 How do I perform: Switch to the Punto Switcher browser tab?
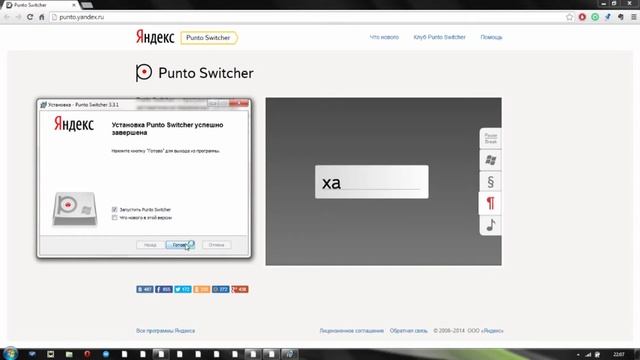pyautogui.click(x=40, y=5)
